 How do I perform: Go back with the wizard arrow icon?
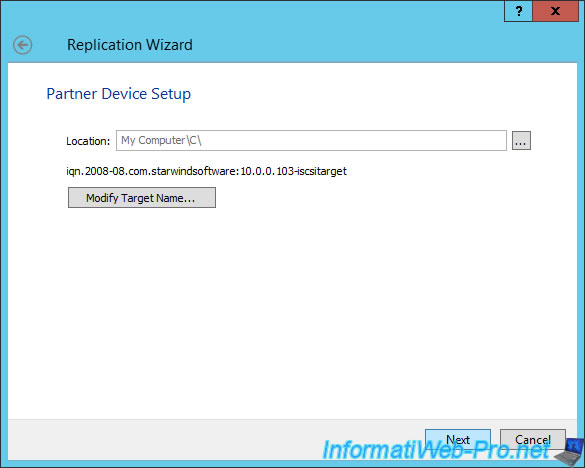point(22,45)
